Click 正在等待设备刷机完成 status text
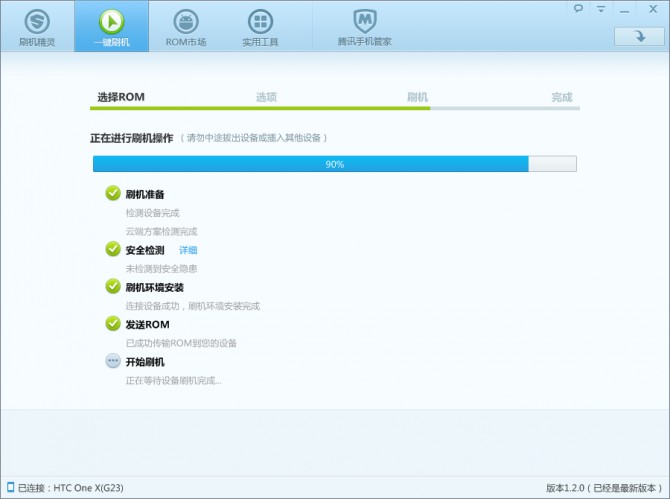Viewport: 670px width, 499px height. point(173,381)
